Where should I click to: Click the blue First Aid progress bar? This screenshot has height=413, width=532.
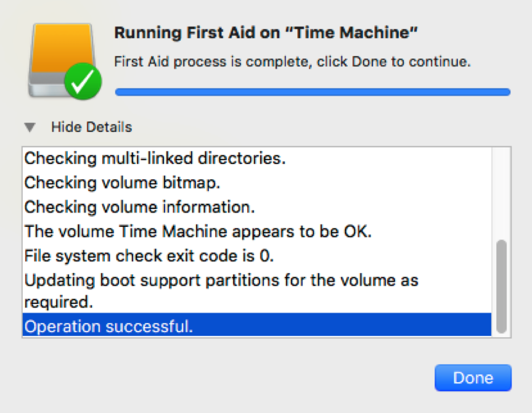coord(313,92)
